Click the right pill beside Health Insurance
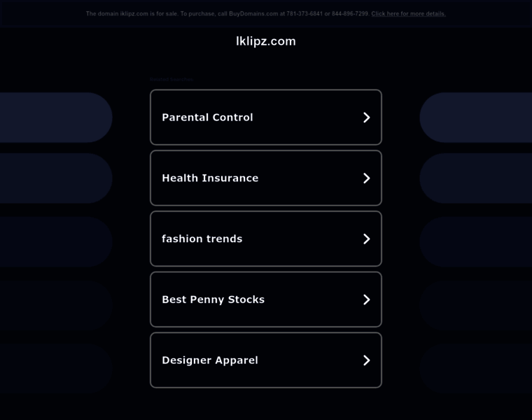Image resolution: width=532 pixels, height=420 pixels. (477, 178)
